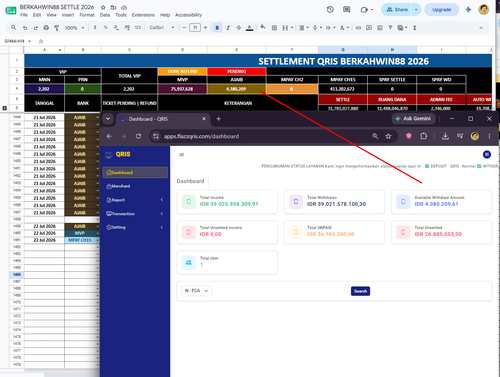Format as percent in Sheets toolbar
Image resolution: width=500 pixels, height=377 pixels.
click(105, 28)
